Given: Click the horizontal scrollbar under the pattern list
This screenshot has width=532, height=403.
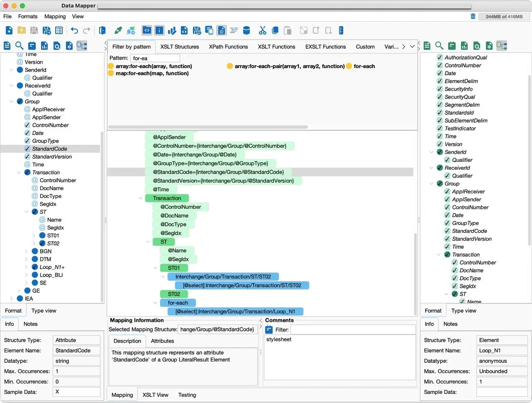Looking at the screenshot, I should coord(208,127).
